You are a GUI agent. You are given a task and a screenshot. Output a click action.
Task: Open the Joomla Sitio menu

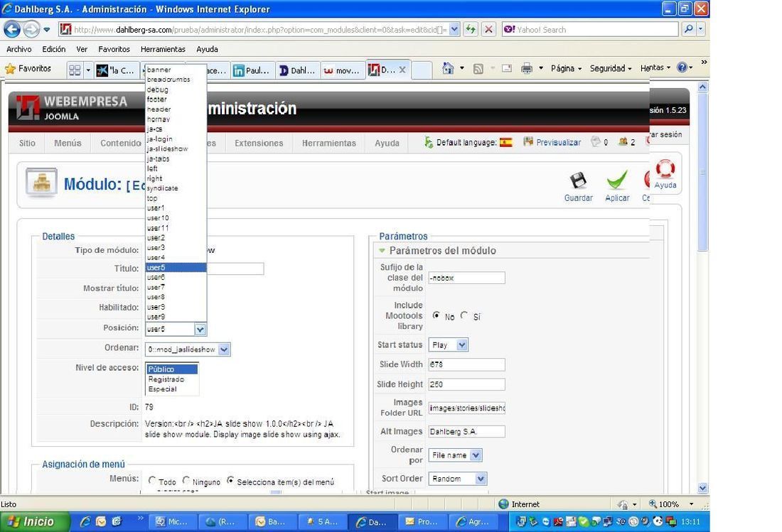(x=28, y=143)
